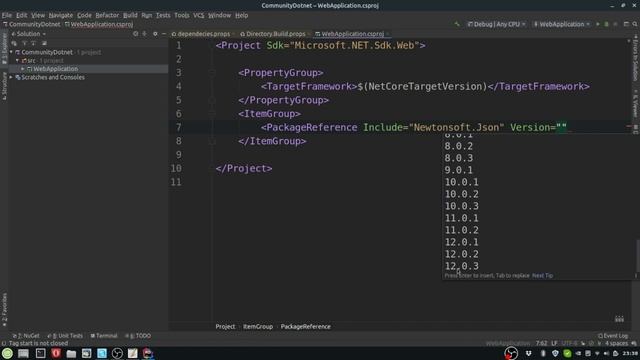Open the Navigate menu
The height and width of the screenshot is (360, 640).
[x=60, y=15]
